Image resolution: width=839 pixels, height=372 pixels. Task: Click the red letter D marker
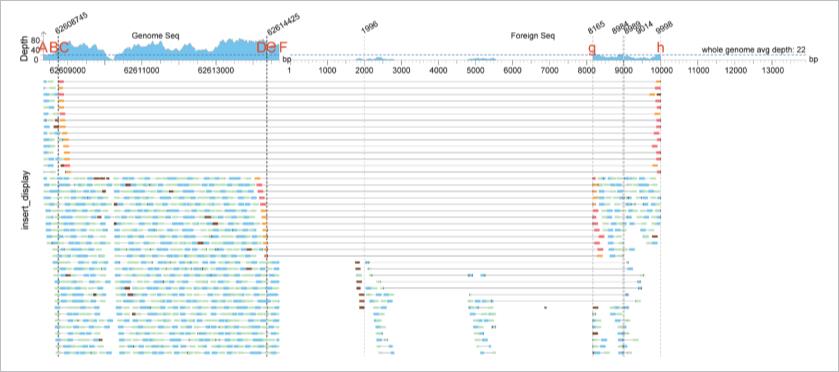[261, 48]
